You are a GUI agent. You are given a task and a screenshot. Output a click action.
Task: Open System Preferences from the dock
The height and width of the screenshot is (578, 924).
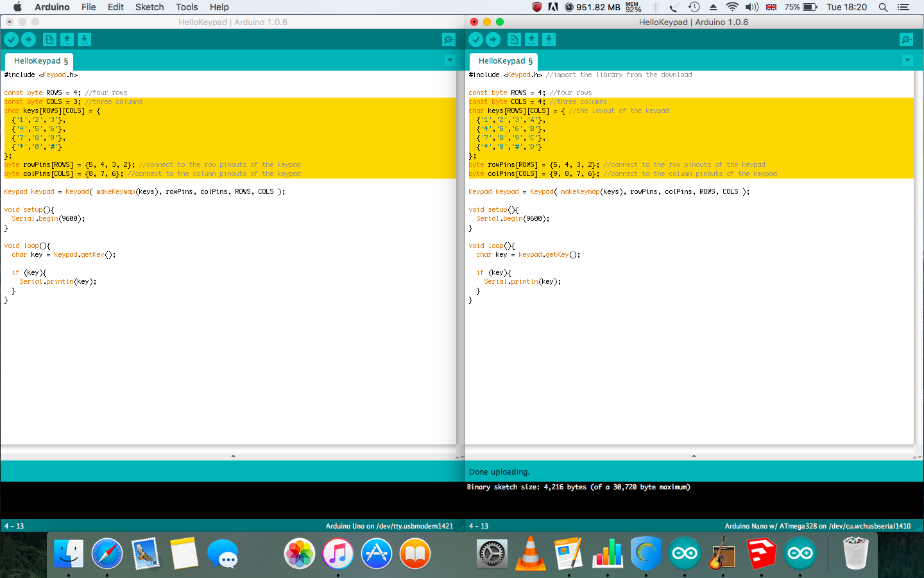click(492, 554)
